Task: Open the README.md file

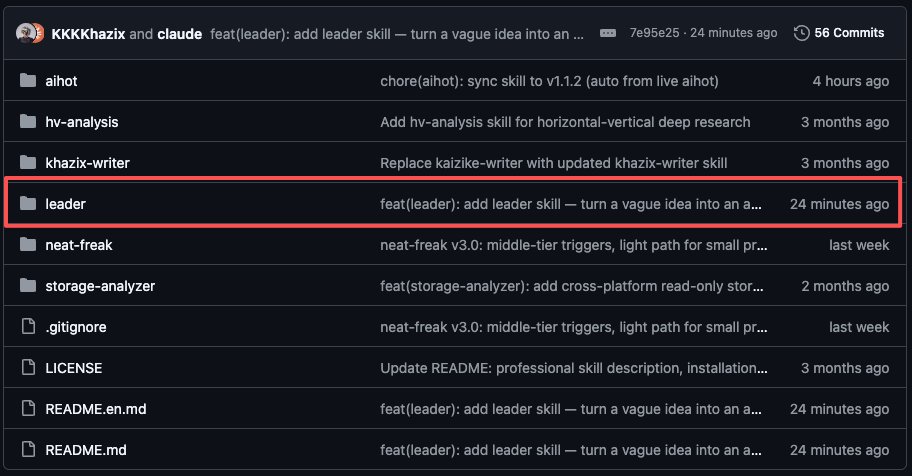Action: (86, 450)
